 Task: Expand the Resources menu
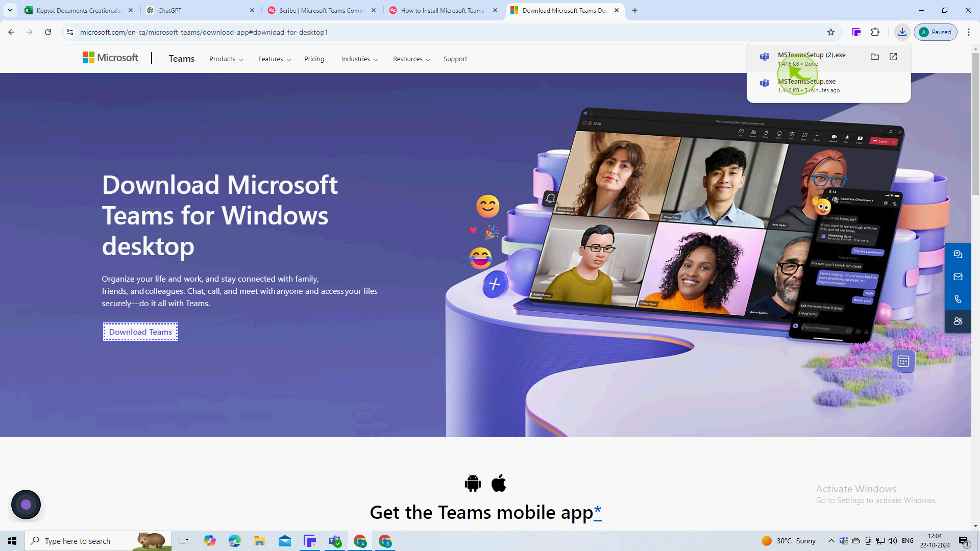411,59
